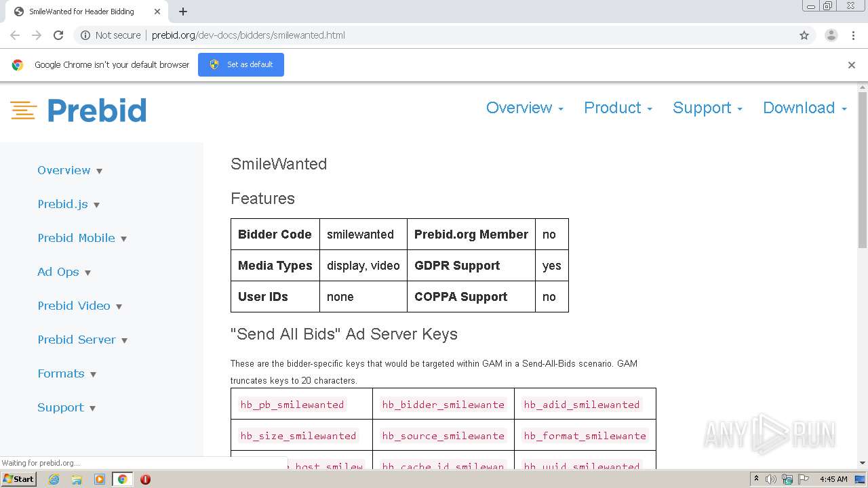Expand the Product menu
868x488 pixels.
[x=618, y=108]
